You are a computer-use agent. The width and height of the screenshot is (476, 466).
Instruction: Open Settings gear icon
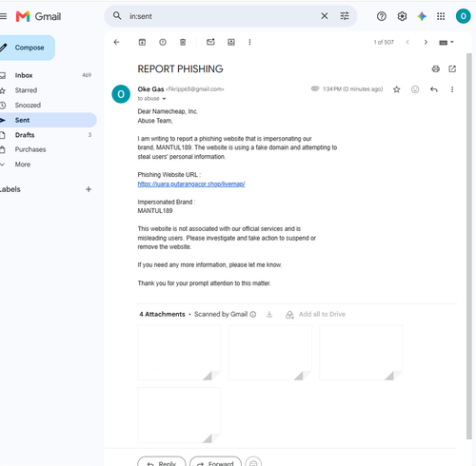pyautogui.click(x=402, y=16)
